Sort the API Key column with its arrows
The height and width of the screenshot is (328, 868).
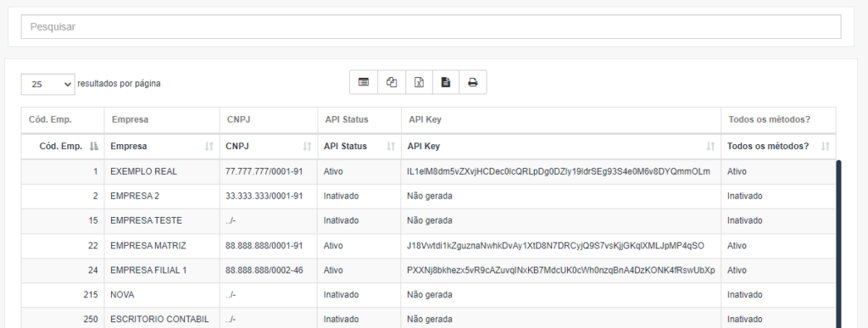coord(711,147)
